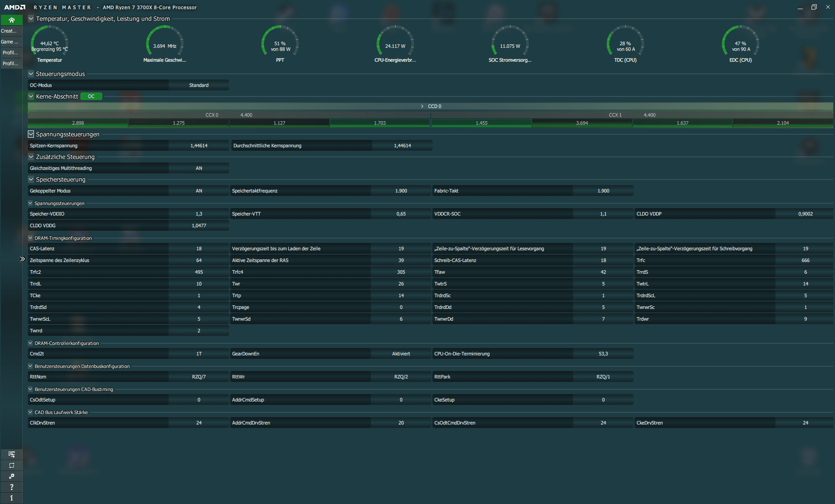Screen dimensions: 835x504
Task: Click Speicher-VDDIO value 1,3
Action: (199, 214)
